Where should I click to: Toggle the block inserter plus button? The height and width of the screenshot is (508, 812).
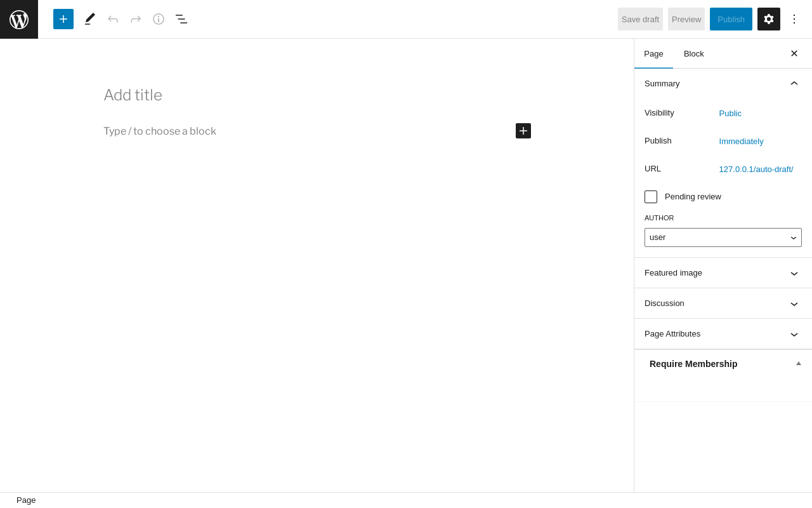point(63,19)
